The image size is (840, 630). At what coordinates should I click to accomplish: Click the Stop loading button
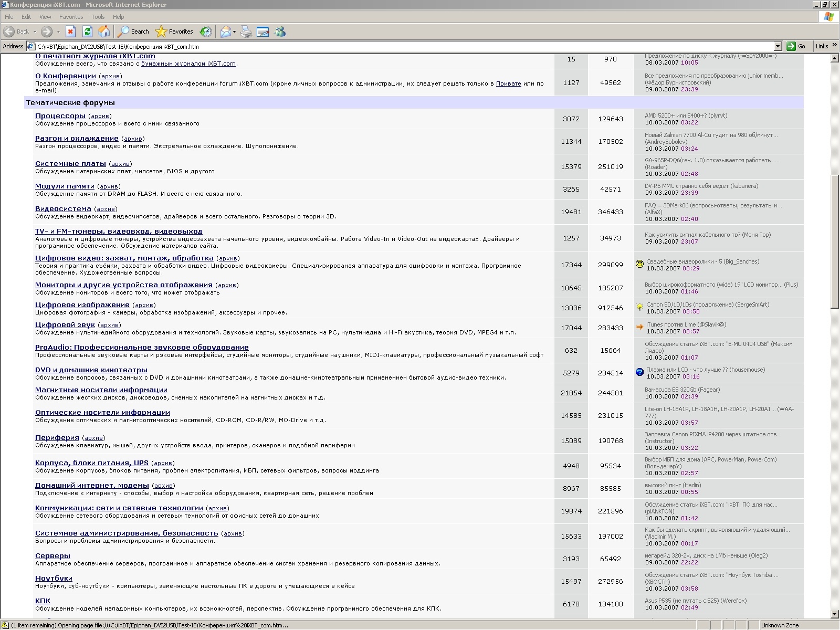click(x=70, y=31)
